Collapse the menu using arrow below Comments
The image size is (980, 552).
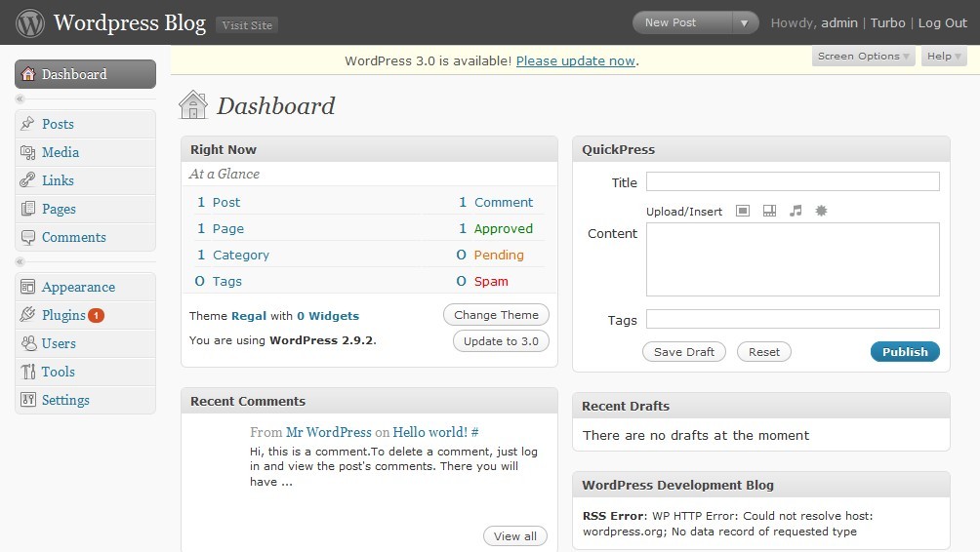[x=20, y=261]
